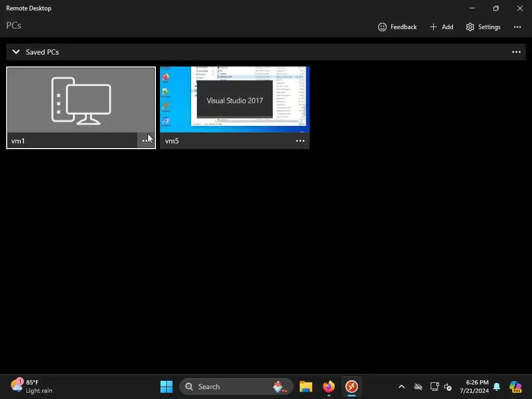Open the Copilot preview icon
This screenshot has width=532, height=399.
point(515,387)
